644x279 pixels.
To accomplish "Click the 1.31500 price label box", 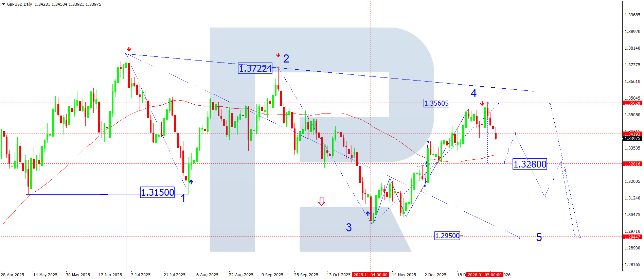I will [x=157, y=192].
